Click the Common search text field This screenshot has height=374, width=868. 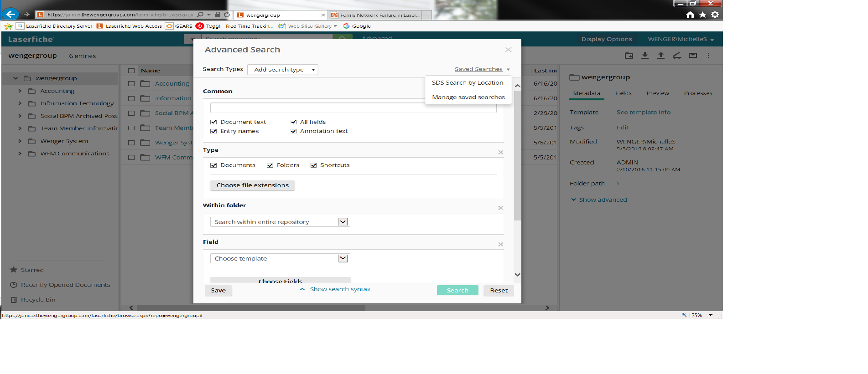[353, 108]
